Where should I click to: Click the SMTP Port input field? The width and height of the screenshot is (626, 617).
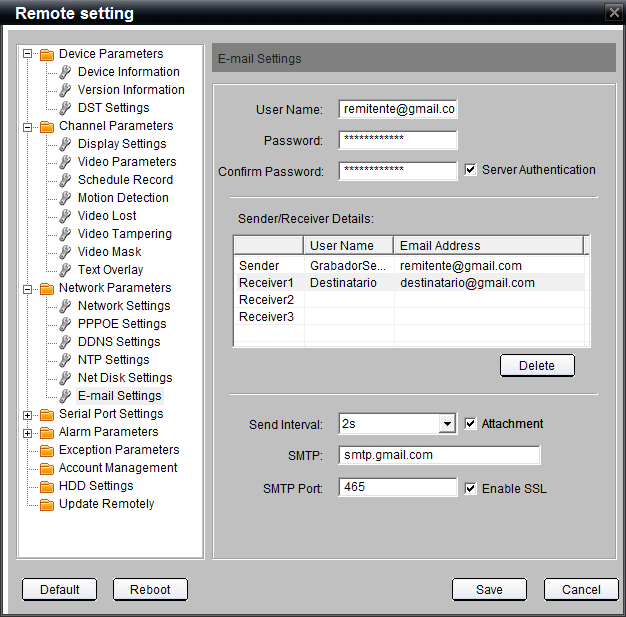click(398, 487)
